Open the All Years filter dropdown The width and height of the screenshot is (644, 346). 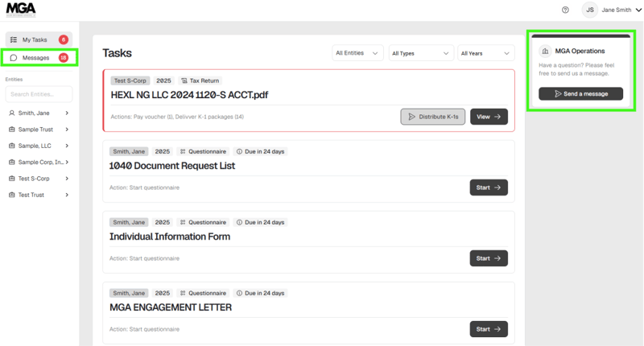pos(485,53)
